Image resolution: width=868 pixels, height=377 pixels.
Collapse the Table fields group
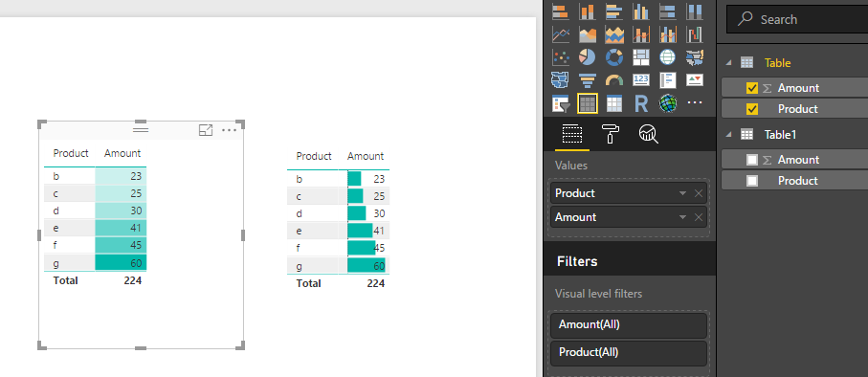coord(728,63)
